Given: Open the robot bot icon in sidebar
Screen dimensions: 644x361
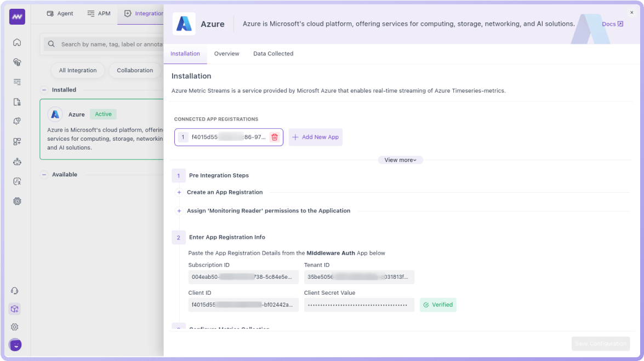Looking at the screenshot, I should (17, 162).
